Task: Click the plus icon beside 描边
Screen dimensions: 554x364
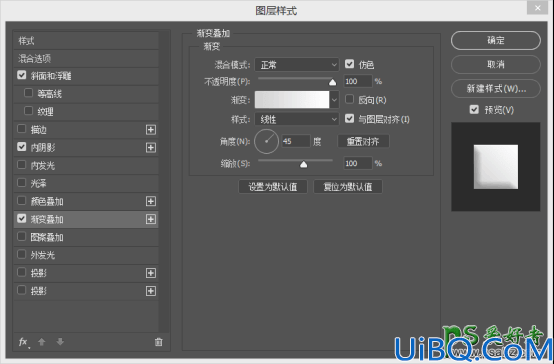Action: point(151,130)
